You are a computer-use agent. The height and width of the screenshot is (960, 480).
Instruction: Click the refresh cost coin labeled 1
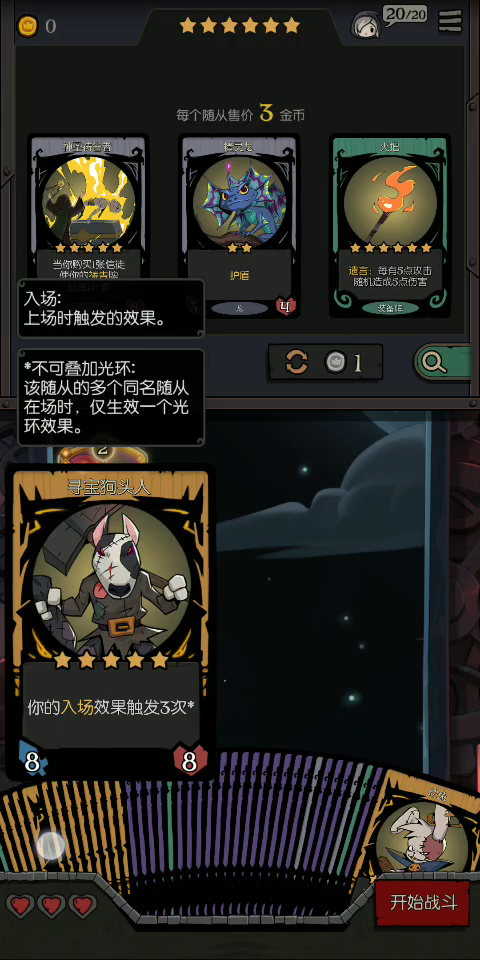click(334, 362)
